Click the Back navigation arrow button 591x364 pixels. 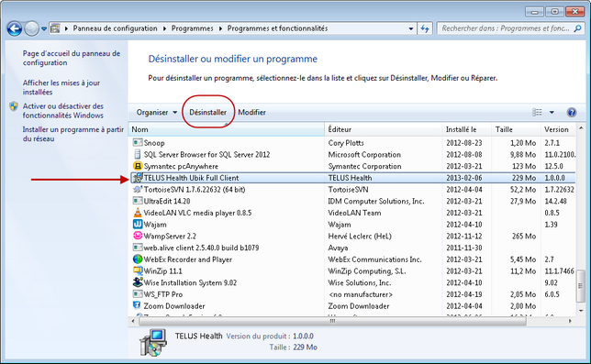coord(15,28)
